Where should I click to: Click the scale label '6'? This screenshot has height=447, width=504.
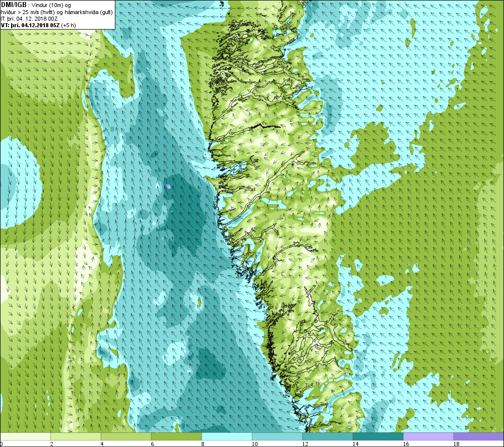(153, 444)
